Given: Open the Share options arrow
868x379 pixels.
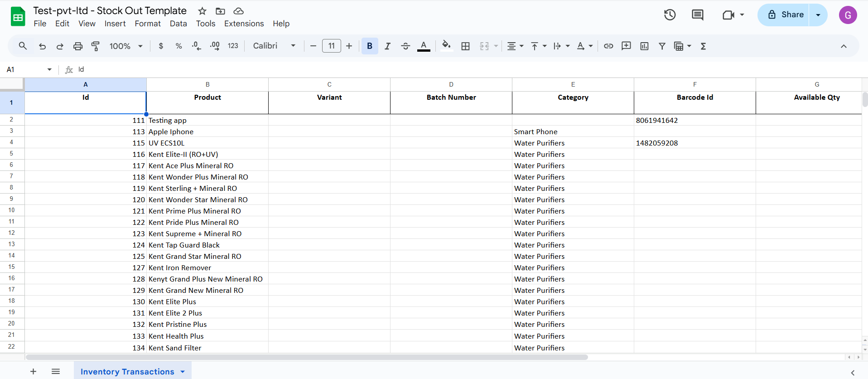Looking at the screenshot, I should (818, 15).
